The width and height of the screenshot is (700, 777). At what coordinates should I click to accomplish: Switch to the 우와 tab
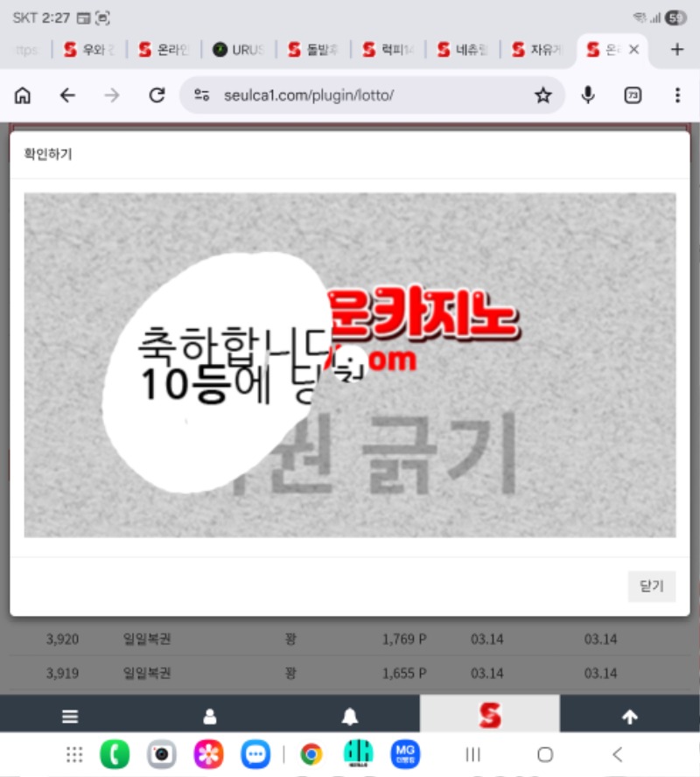click(88, 50)
